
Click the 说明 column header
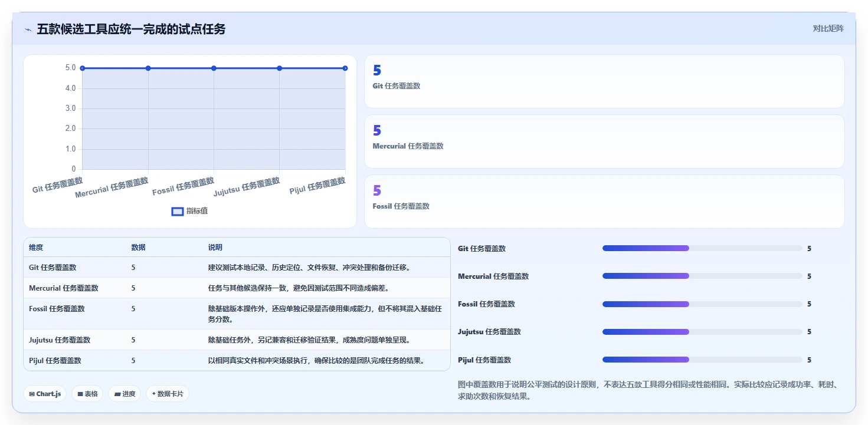click(215, 248)
